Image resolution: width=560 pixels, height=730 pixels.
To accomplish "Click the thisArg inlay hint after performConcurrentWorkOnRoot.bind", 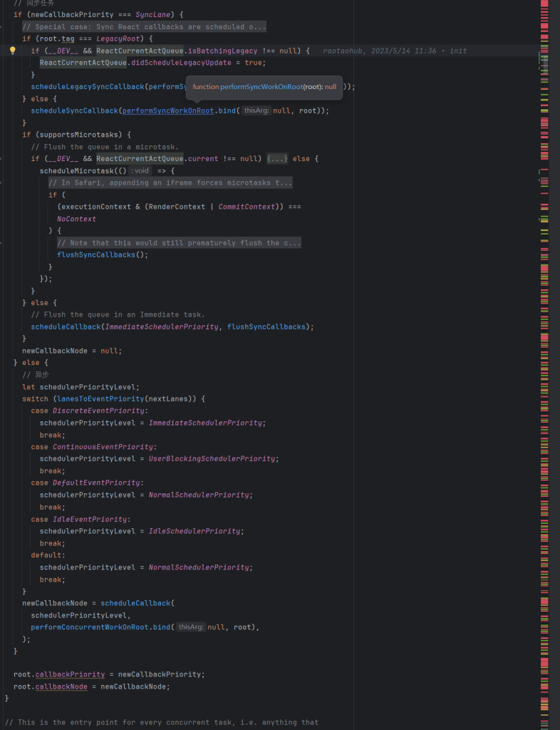I will [x=191, y=627].
